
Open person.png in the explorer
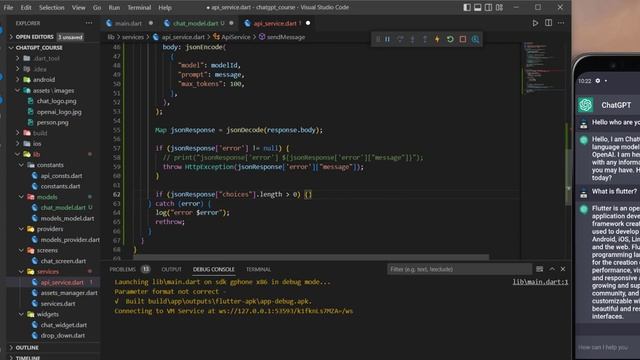(x=52, y=122)
